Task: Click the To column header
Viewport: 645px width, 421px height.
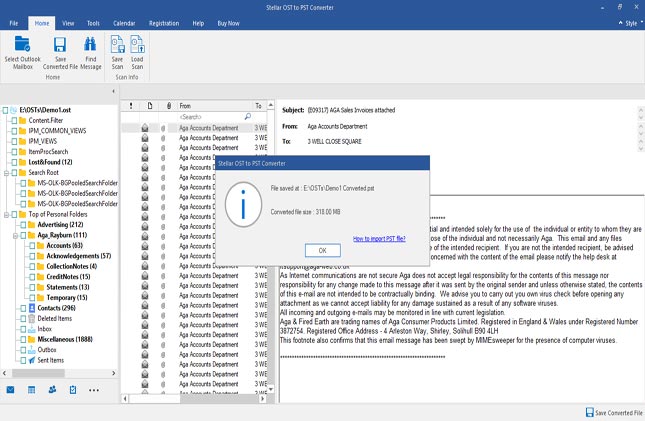Action: [259, 106]
